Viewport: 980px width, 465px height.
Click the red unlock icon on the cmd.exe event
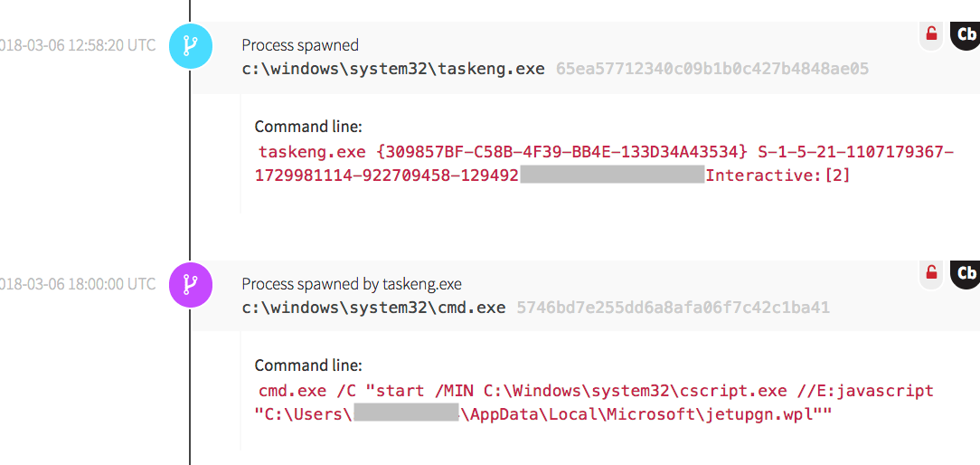[x=930, y=271]
